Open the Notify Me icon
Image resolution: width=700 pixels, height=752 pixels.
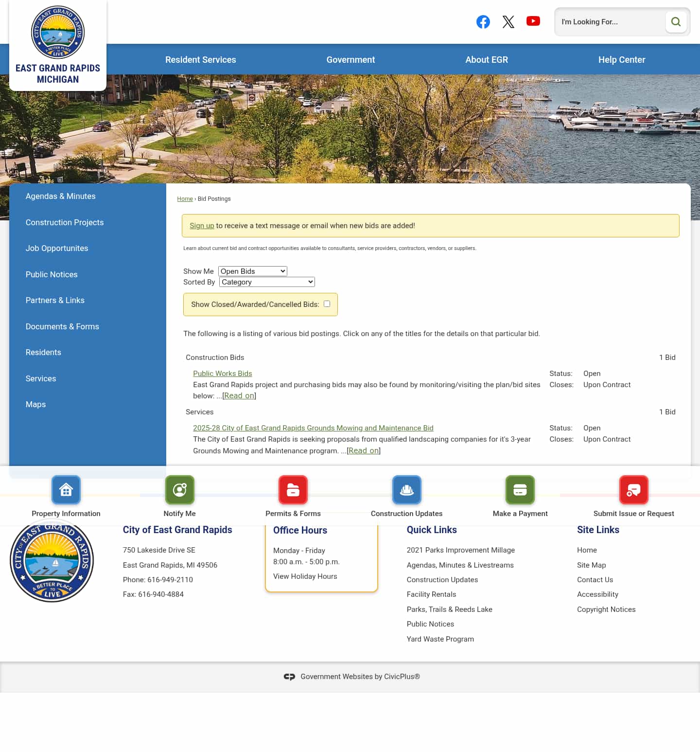click(x=180, y=490)
